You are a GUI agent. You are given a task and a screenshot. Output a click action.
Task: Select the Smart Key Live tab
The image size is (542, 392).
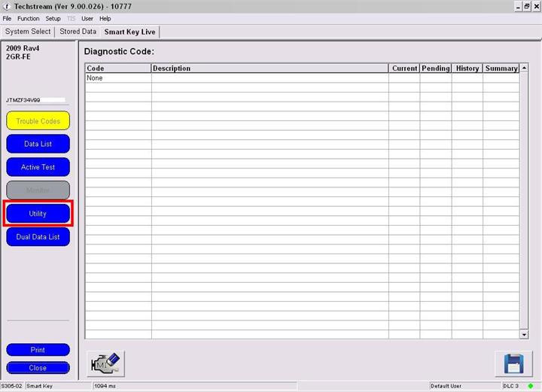(x=129, y=32)
